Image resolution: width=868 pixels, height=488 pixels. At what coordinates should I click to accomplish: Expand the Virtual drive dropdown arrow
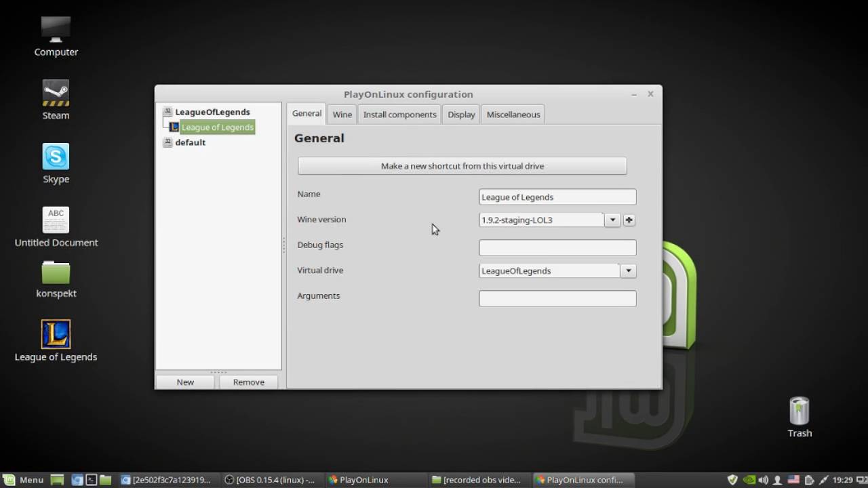[629, 271]
